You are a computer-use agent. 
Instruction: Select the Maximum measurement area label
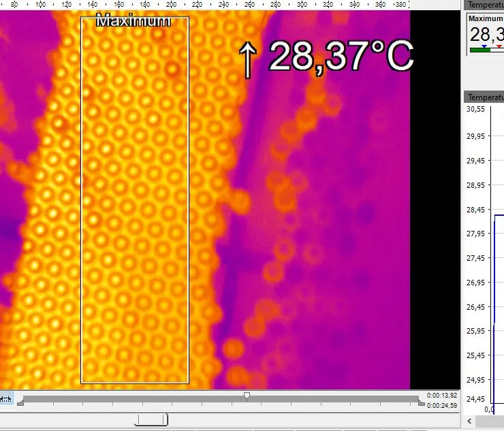(x=133, y=21)
